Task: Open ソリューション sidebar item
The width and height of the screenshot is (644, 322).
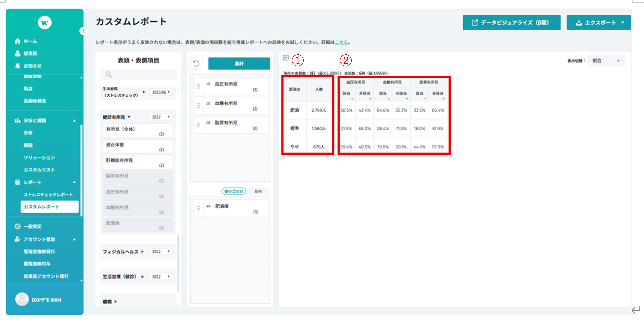Action: pyautogui.click(x=39, y=157)
